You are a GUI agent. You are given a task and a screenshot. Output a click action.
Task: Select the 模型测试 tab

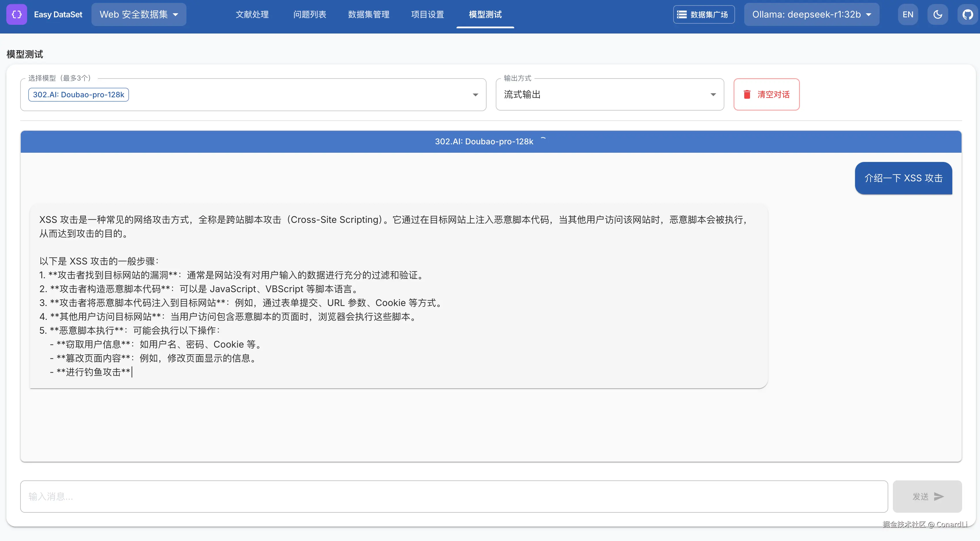tap(485, 14)
